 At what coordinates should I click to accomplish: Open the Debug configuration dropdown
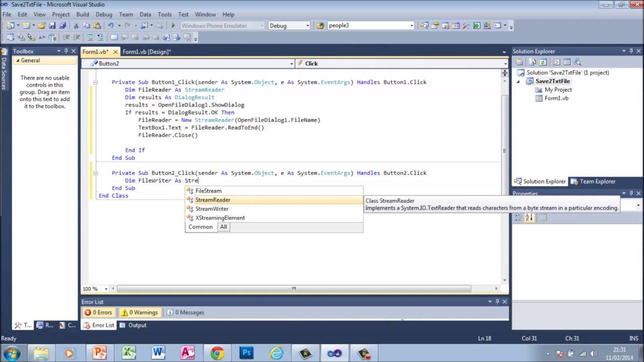289,26
